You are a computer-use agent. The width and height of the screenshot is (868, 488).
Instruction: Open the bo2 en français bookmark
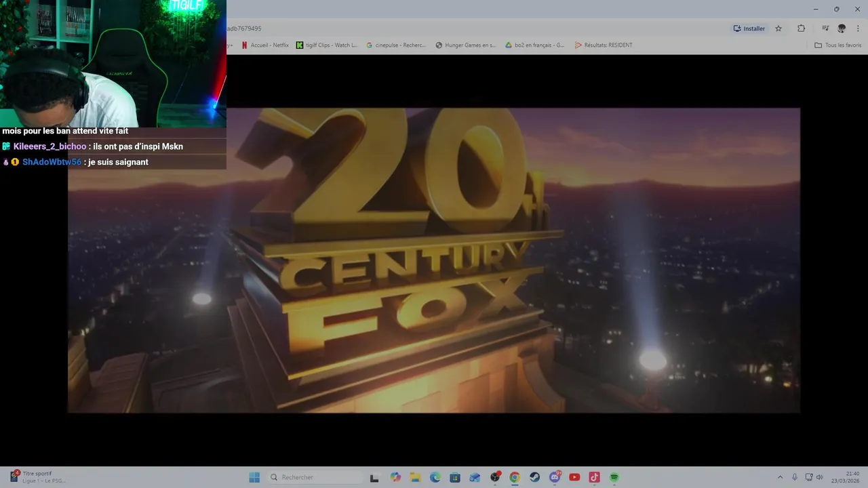click(x=535, y=45)
